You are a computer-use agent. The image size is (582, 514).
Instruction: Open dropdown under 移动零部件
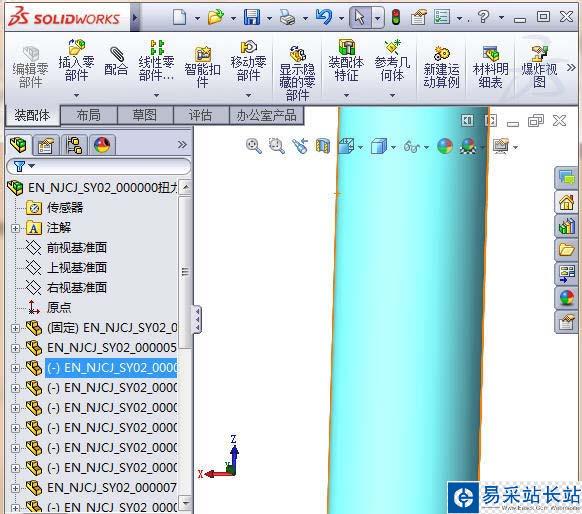[248, 95]
